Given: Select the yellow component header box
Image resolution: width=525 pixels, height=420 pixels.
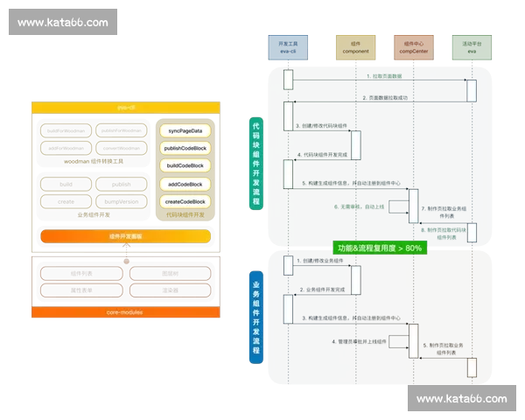Looking at the screenshot, I should pyautogui.click(x=355, y=47).
